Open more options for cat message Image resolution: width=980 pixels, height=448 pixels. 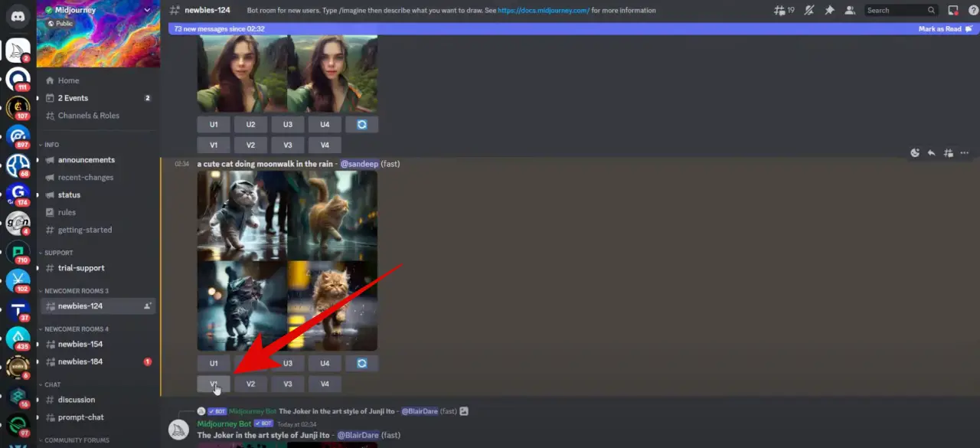click(x=964, y=153)
